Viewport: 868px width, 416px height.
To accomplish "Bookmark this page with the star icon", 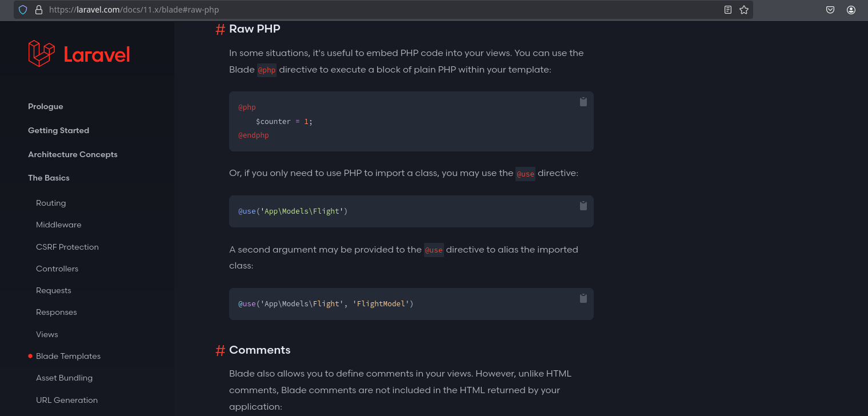I will (x=744, y=10).
